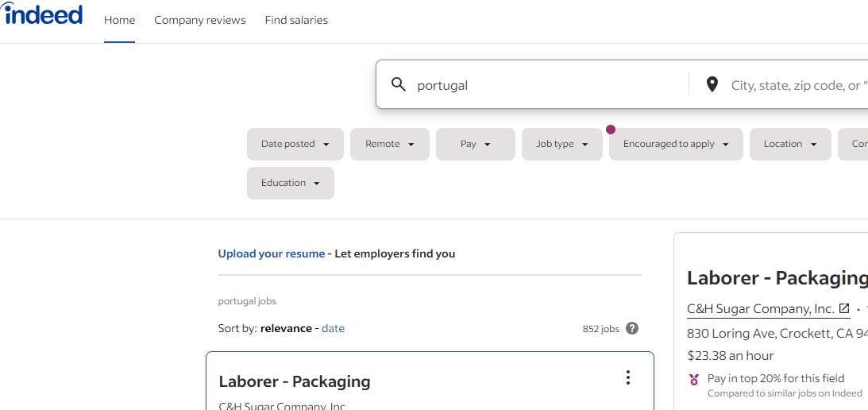Click the location pin icon

[712, 84]
